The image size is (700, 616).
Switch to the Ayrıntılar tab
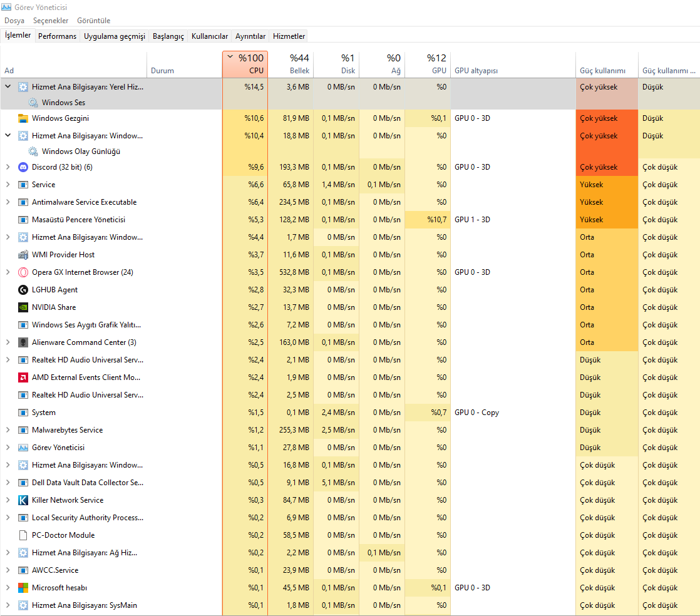[x=250, y=36]
